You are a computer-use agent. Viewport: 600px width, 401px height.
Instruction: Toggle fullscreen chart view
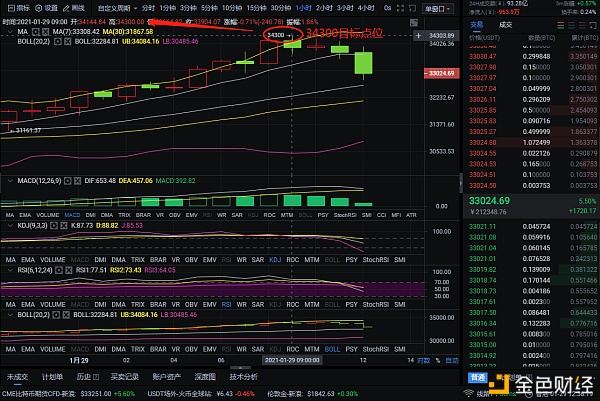[400, 8]
